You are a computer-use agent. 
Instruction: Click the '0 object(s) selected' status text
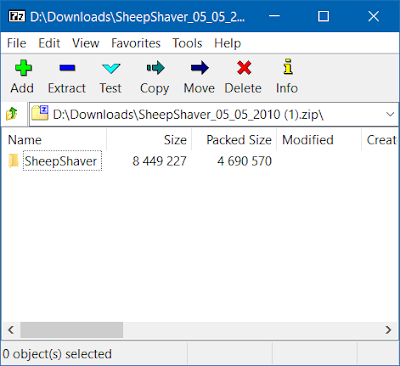tap(57, 354)
